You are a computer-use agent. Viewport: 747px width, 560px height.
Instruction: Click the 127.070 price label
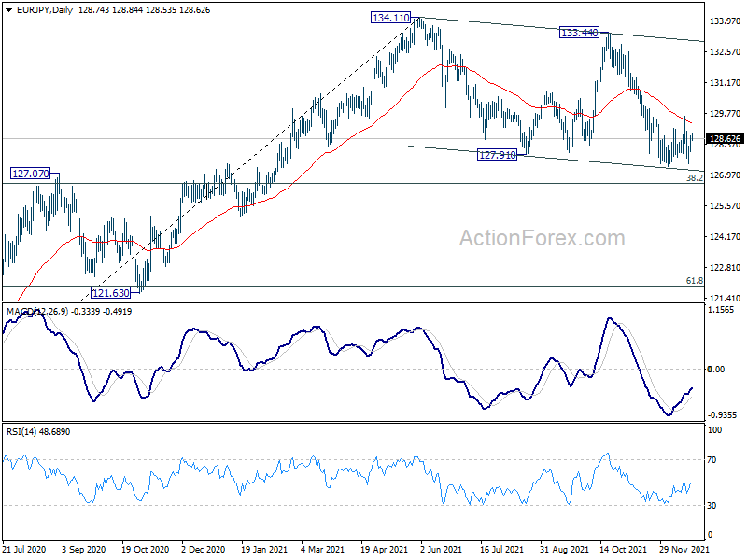tap(31, 174)
